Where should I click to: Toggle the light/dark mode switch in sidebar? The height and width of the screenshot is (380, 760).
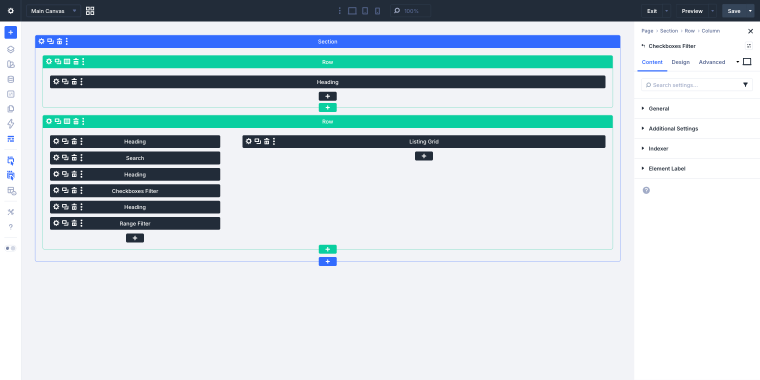[x=11, y=248]
